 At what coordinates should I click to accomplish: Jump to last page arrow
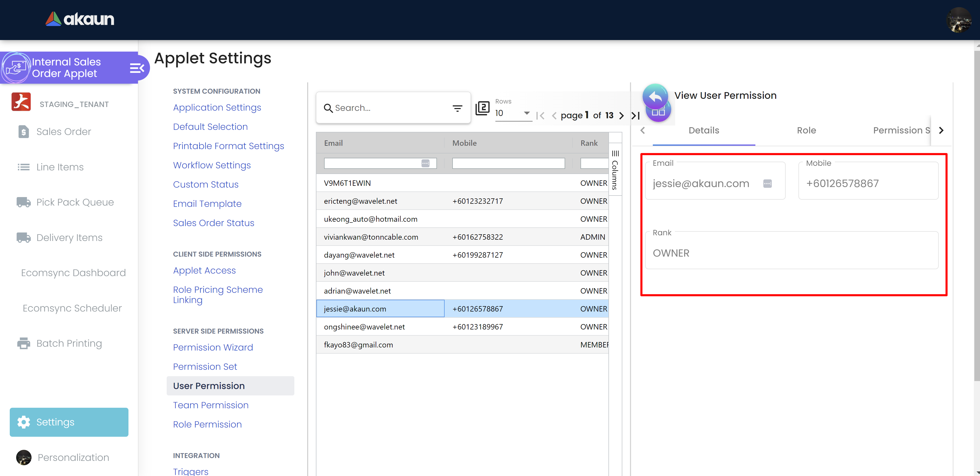(635, 115)
